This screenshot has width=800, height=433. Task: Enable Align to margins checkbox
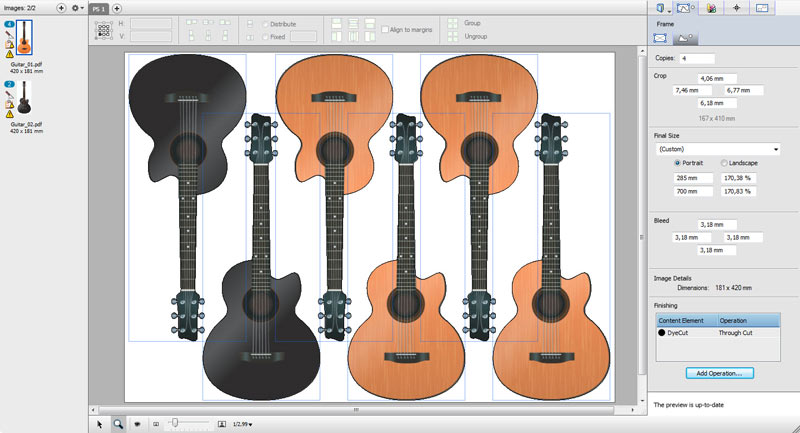pos(385,30)
